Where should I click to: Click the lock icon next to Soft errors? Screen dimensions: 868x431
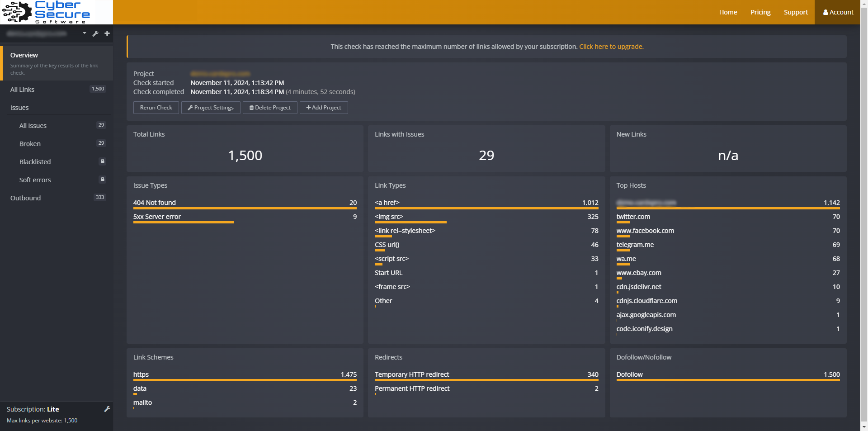tap(103, 179)
